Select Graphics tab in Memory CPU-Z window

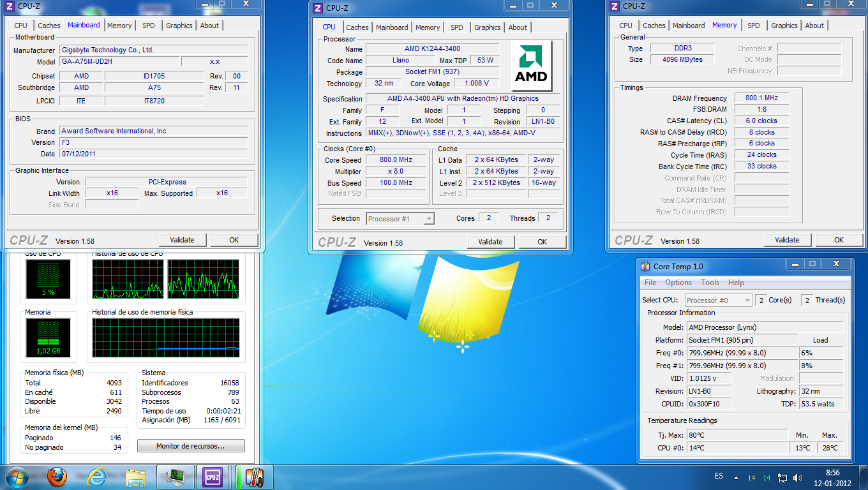[784, 26]
